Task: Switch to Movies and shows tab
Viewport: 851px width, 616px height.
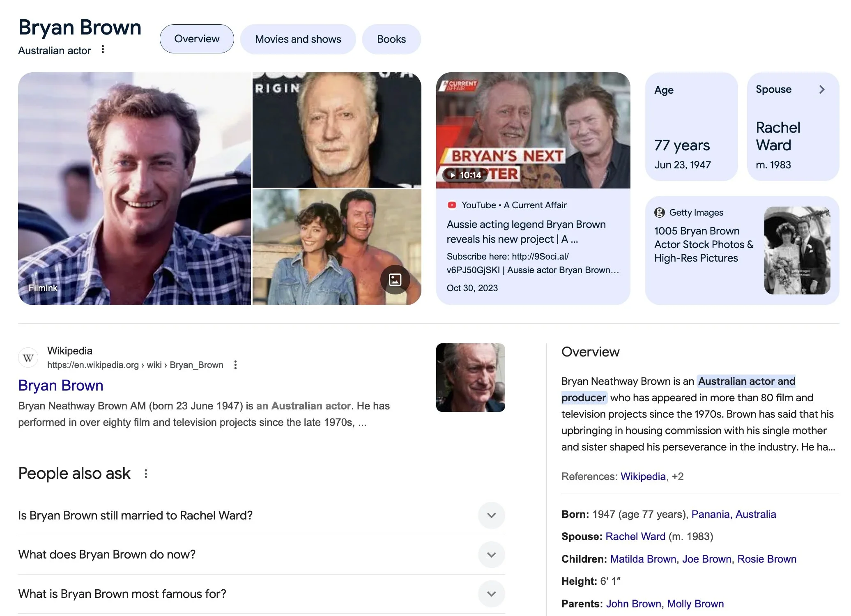Action: coord(298,39)
